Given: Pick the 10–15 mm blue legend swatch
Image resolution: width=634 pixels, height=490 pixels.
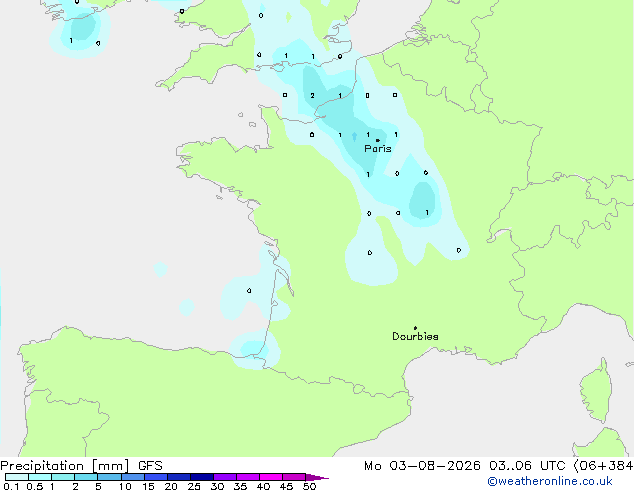Looking at the screenshot, I should (x=133, y=477).
